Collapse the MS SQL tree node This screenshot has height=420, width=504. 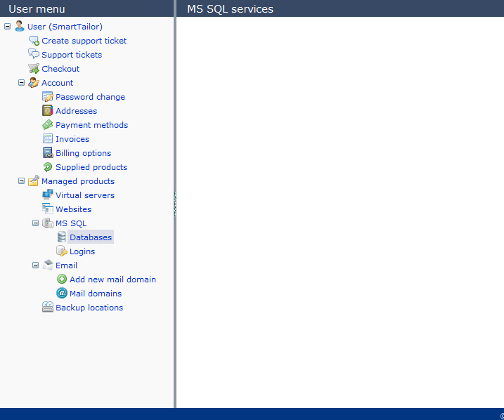click(35, 223)
